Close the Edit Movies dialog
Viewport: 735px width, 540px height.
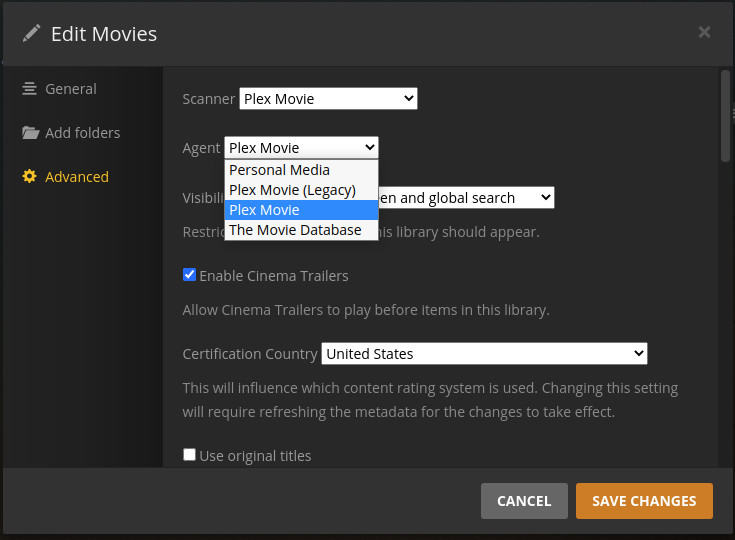(x=704, y=33)
